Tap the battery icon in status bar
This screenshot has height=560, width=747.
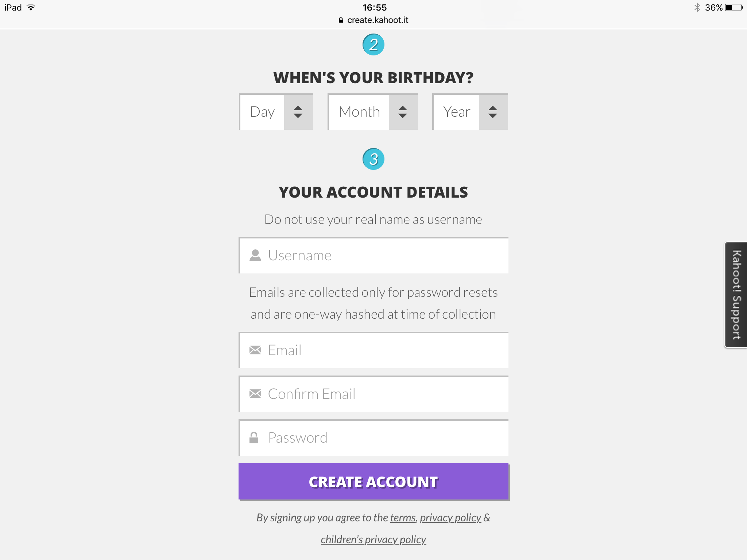(734, 8)
